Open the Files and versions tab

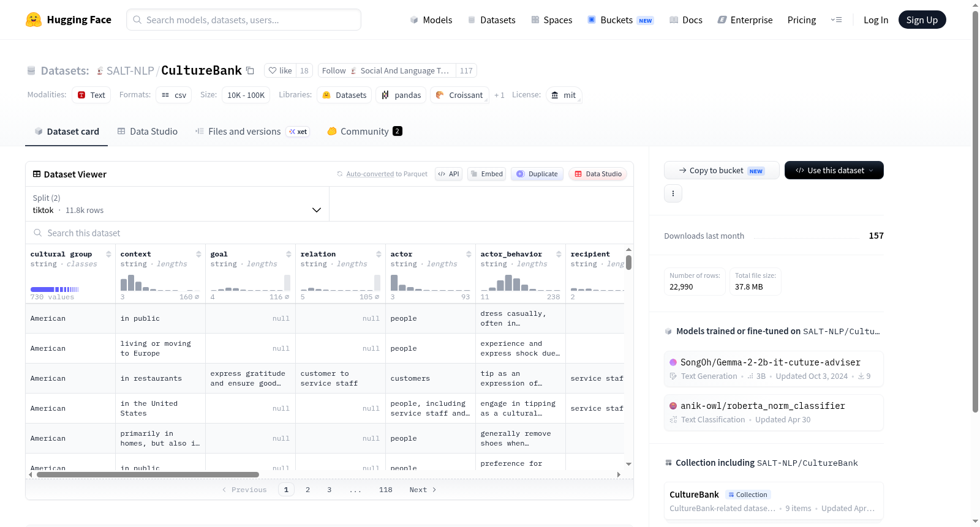tap(252, 131)
